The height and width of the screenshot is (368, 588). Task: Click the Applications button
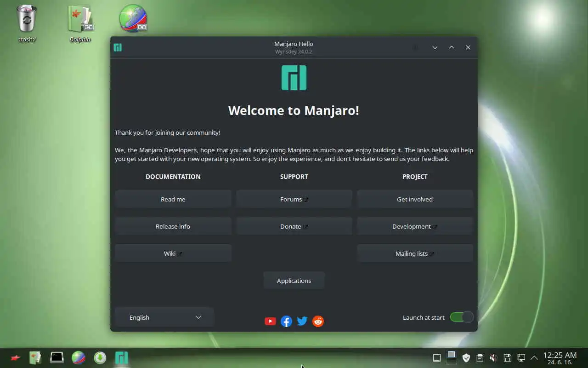click(x=294, y=281)
